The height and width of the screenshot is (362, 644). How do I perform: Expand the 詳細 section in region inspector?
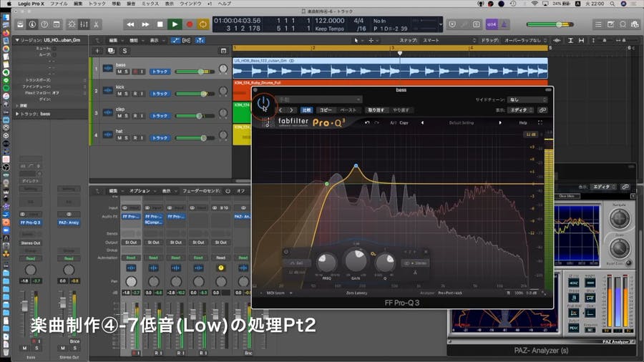tap(17, 105)
